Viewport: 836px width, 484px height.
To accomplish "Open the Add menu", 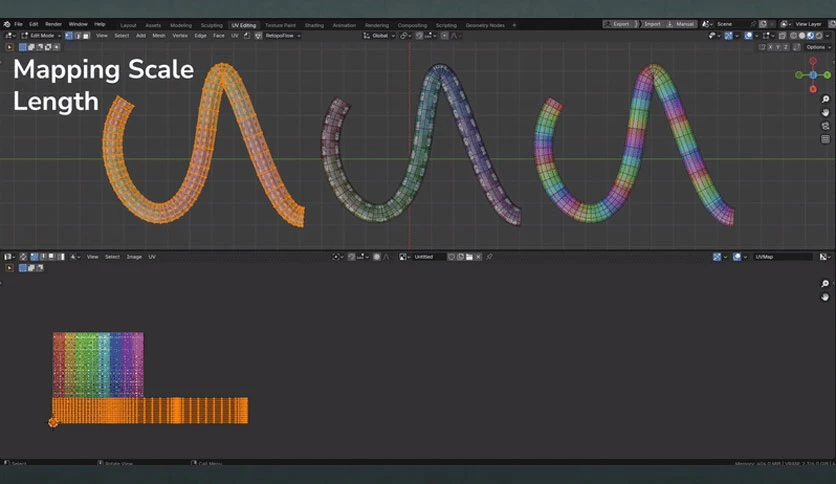I will click(141, 36).
